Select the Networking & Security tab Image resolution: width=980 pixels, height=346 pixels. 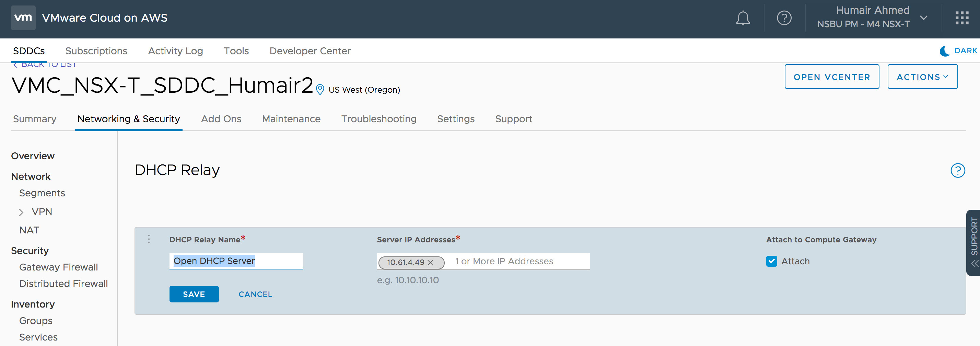tap(129, 119)
